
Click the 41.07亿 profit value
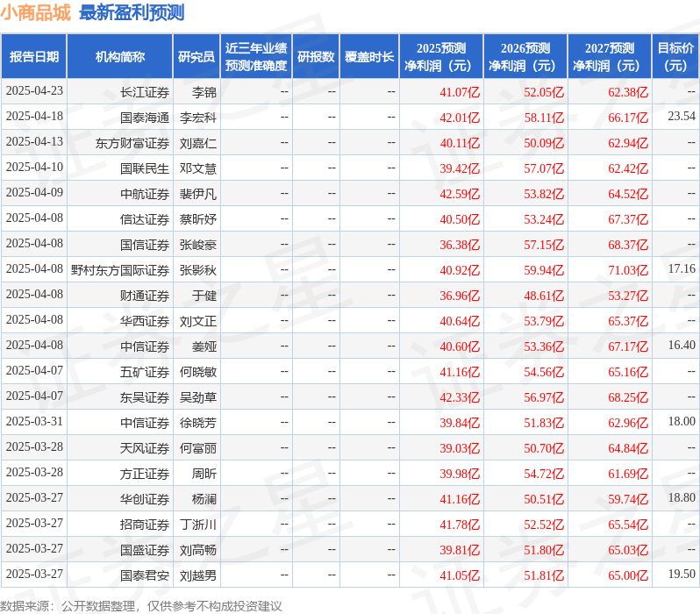click(x=460, y=92)
